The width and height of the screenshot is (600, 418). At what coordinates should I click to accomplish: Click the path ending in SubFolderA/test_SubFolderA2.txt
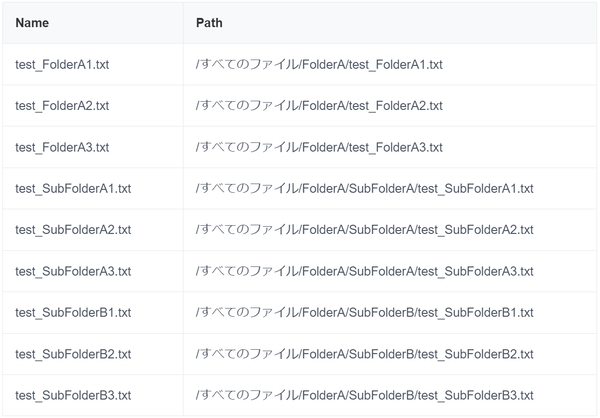[x=364, y=230]
